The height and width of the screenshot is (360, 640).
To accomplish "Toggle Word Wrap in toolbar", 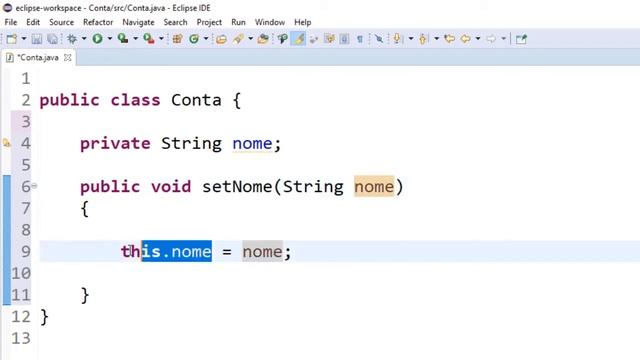I will [314, 39].
